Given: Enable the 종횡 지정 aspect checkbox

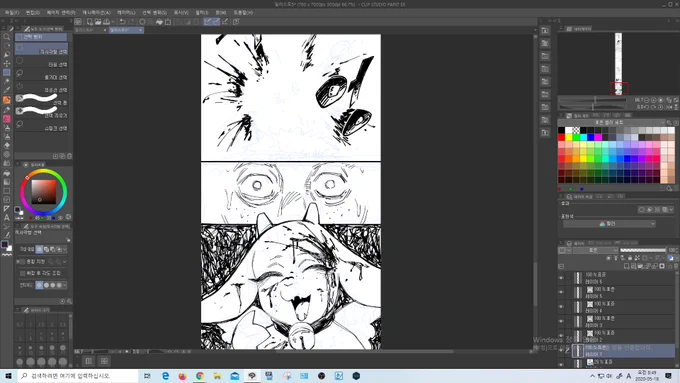Looking at the screenshot, I should pos(23,262).
